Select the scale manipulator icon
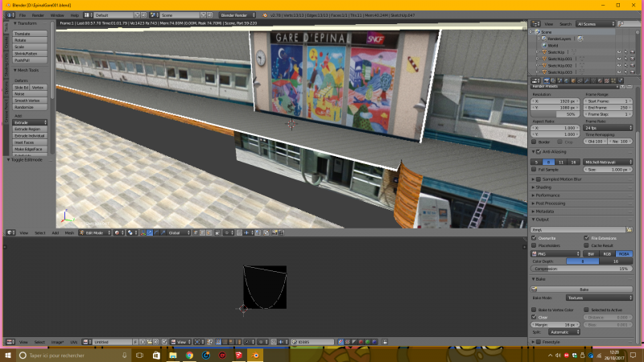Viewport: 644px width, 362px height. 163,232
